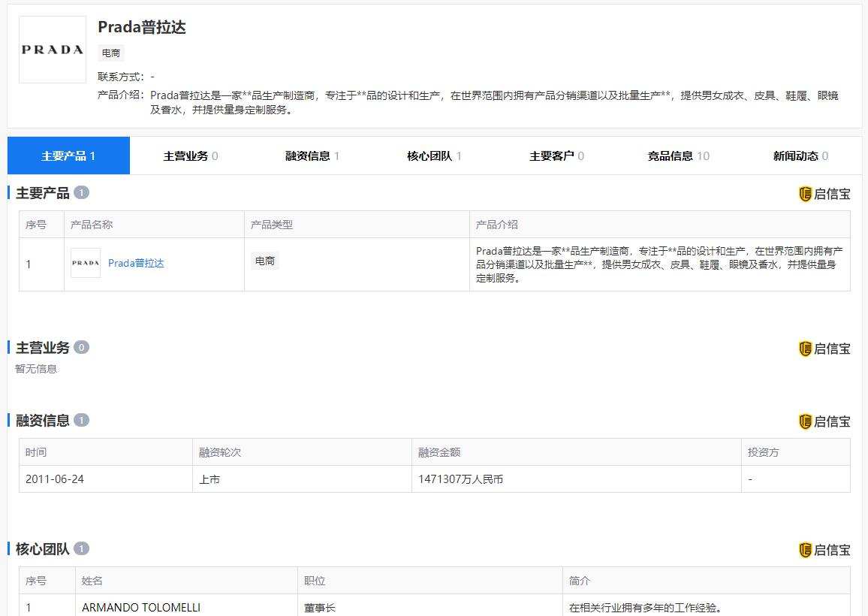The width and height of the screenshot is (868, 616).
Task: Switch to the 新闻动态 tab
Action: 800,156
